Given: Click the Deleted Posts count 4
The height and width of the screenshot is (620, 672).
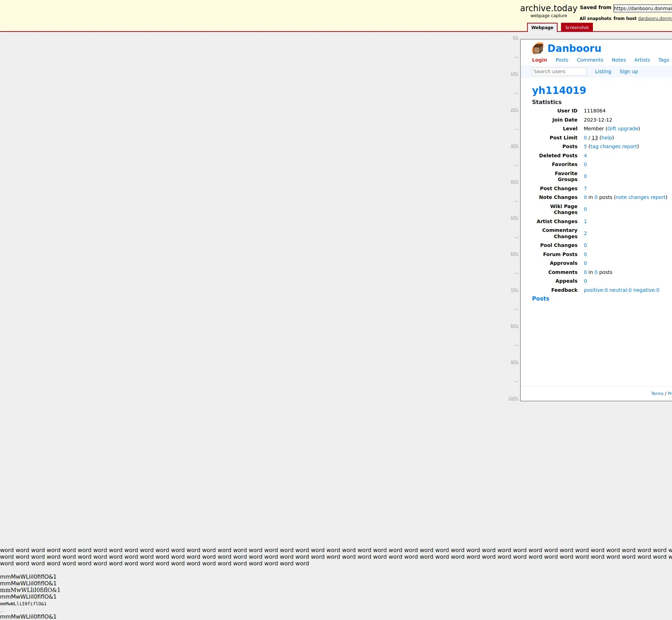Looking at the screenshot, I should coord(585,156).
